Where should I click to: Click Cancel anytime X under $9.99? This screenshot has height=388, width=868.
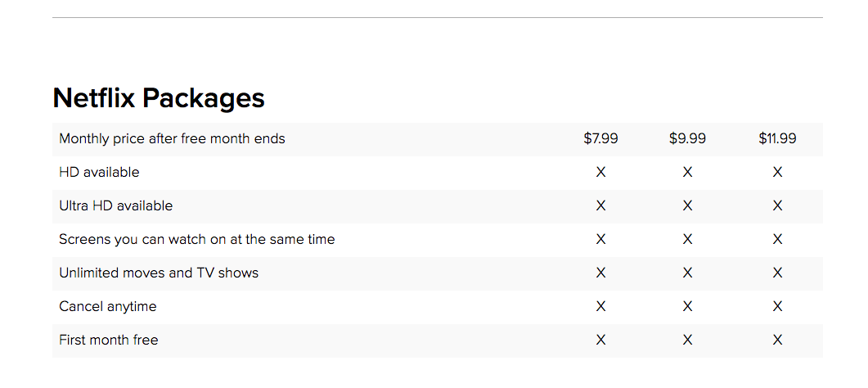coord(687,306)
